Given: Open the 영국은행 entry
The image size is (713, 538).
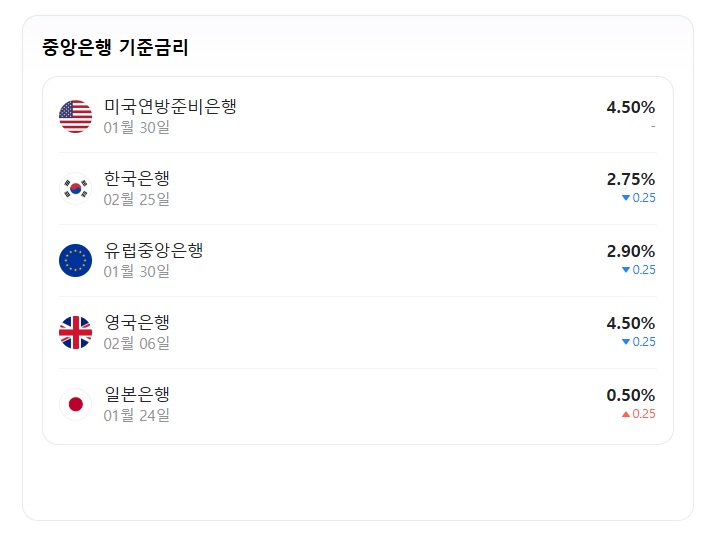Looking at the screenshot, I should pyautogui.click(x=357, y=332).
